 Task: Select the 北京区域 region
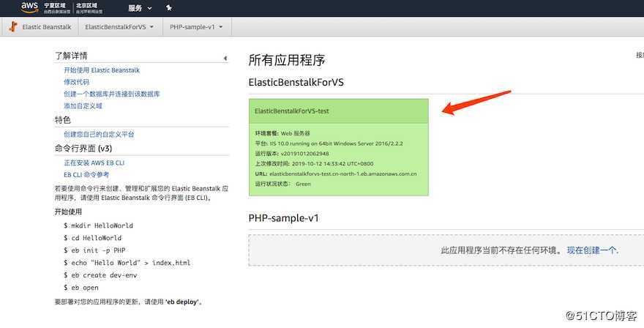89,8
